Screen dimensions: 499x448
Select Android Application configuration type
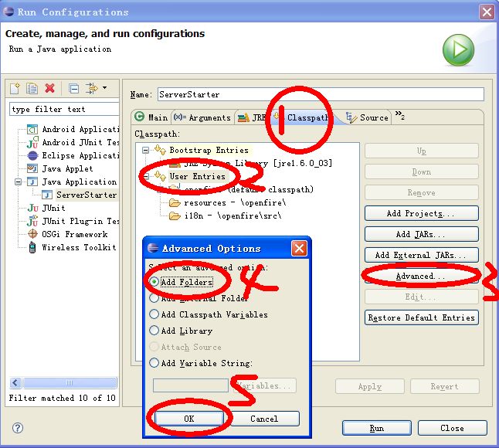click(80, 129)
